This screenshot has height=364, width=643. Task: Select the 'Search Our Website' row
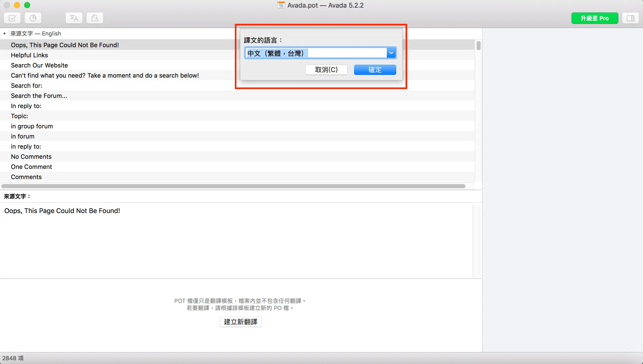pos(237,65)
